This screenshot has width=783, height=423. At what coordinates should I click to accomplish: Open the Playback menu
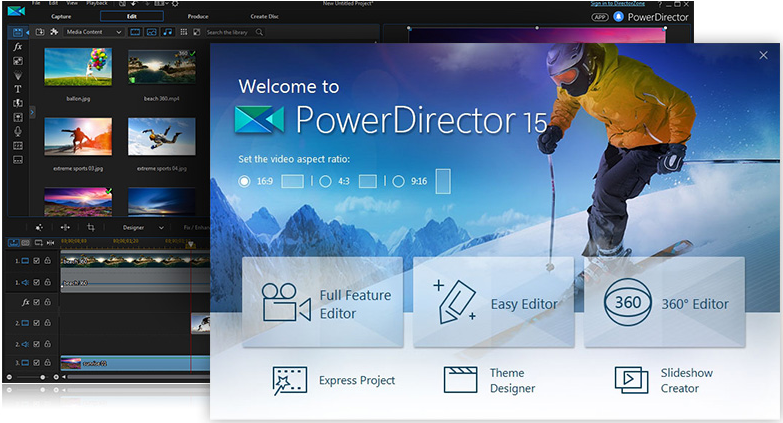tap(97, 3)
